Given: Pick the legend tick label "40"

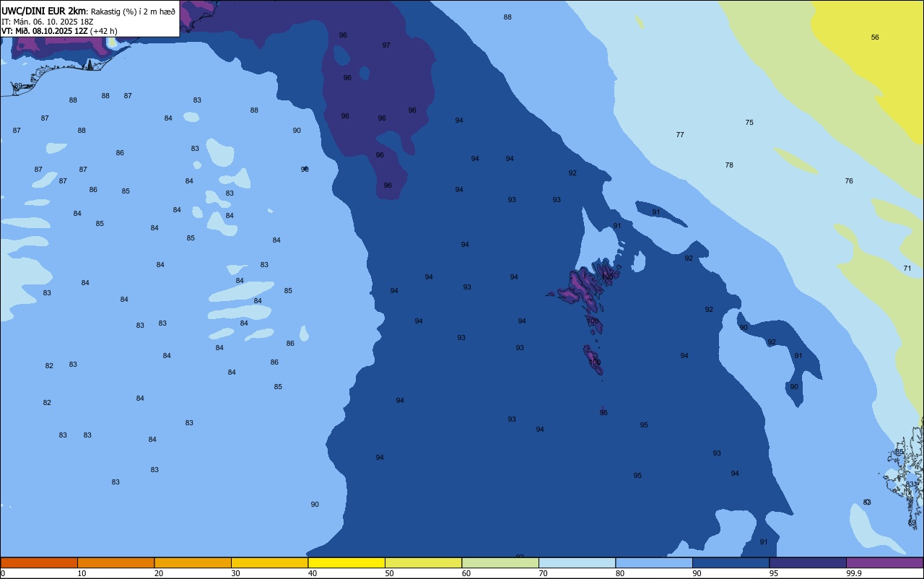Looking at the screenshot, I should coord(313,573).
